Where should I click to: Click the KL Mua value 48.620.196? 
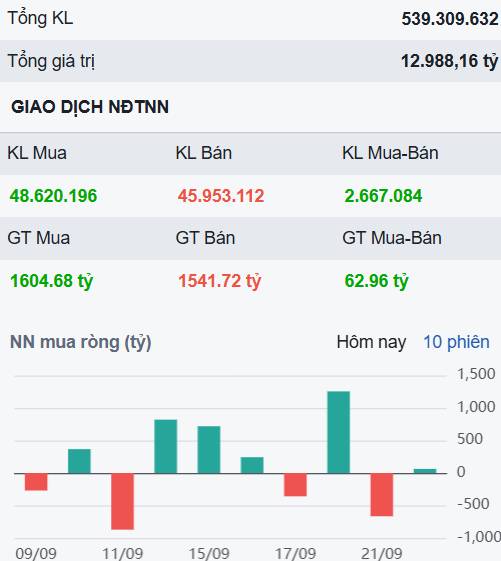click(53, 196)
